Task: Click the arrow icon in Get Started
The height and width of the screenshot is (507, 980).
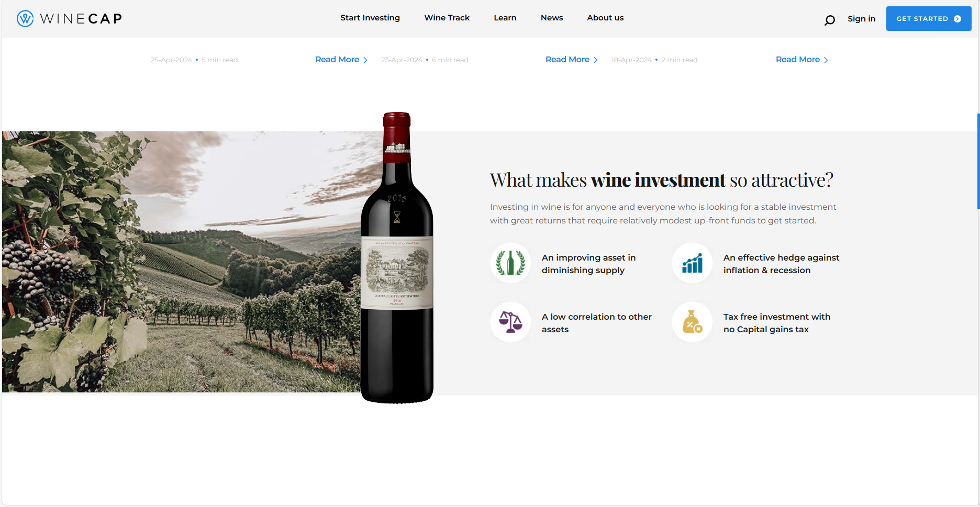Action: tap(957, 19)
